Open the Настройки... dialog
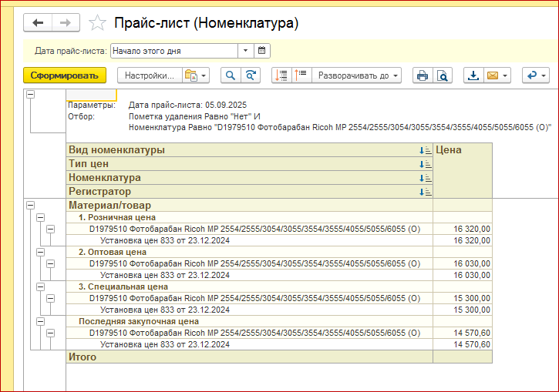 pos(150,75)
